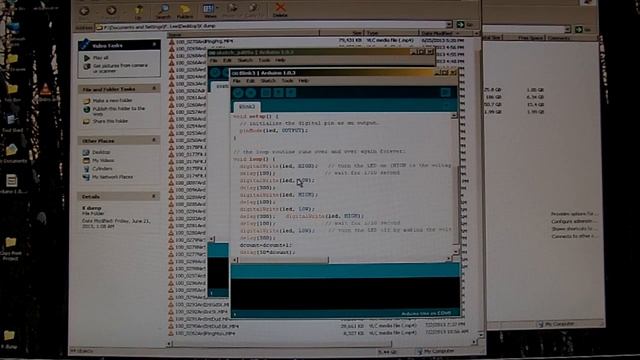Open the address dropdown in the right Explorer window
The image size is (640, 360).
567,29
